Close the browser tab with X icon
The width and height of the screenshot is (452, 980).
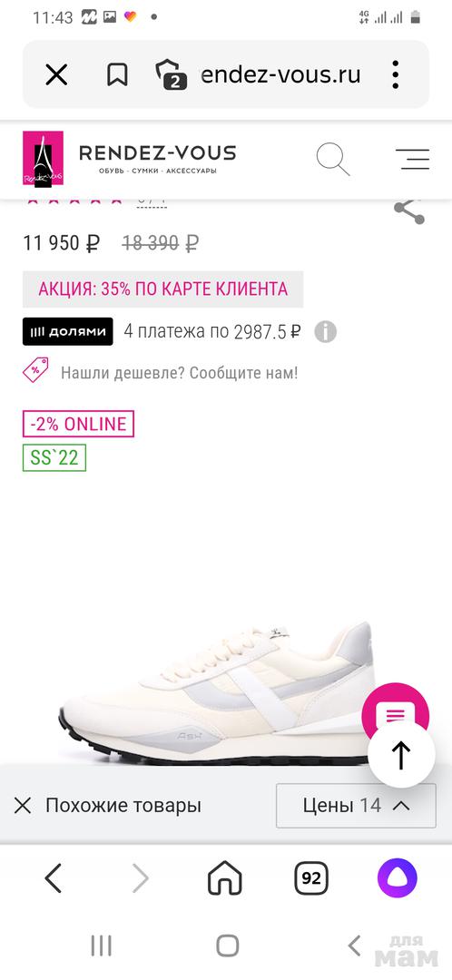point(56,75)
